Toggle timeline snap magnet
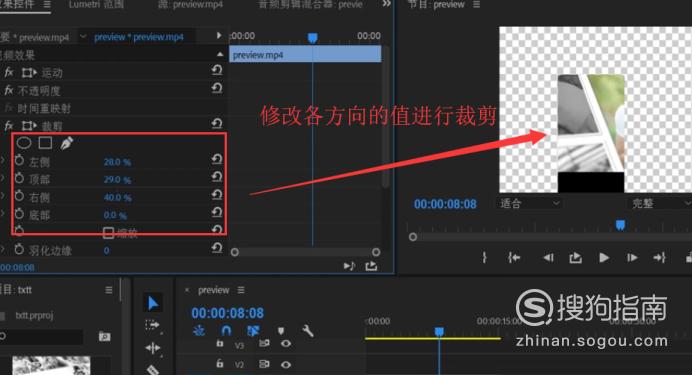692x375 pixels. pos(226,330)
